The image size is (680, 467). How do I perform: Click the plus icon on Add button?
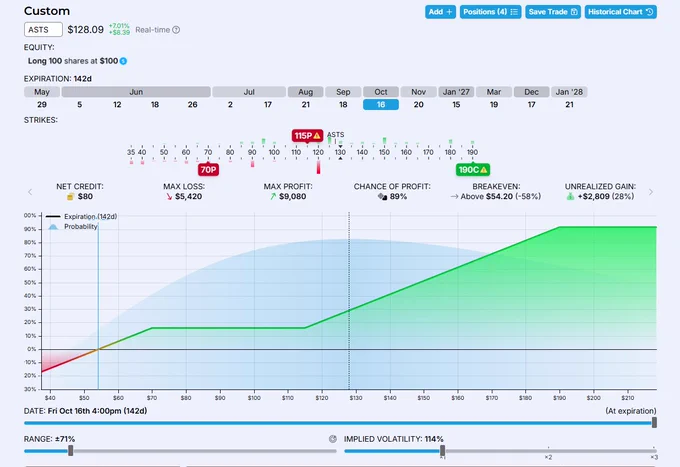(449, 12)
